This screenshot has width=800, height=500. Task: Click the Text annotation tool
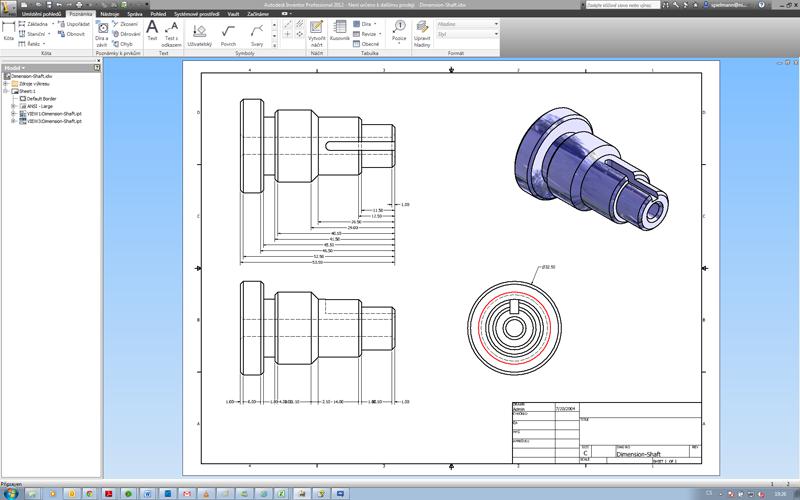[152, 30]
